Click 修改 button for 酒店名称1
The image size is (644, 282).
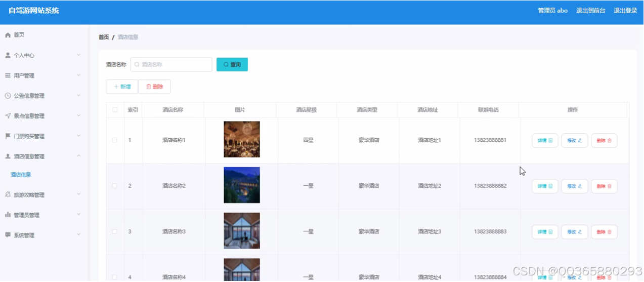tap(574, 140)
